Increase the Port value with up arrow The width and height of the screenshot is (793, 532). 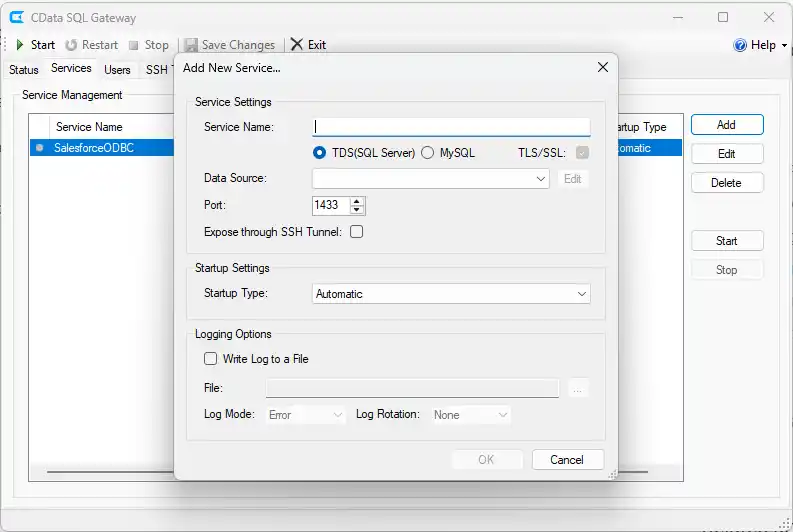[x=358, y=200]
